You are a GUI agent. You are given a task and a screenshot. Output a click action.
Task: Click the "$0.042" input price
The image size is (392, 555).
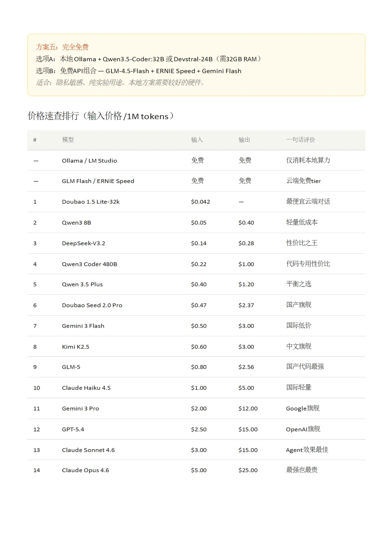click(x=200, y=202)
